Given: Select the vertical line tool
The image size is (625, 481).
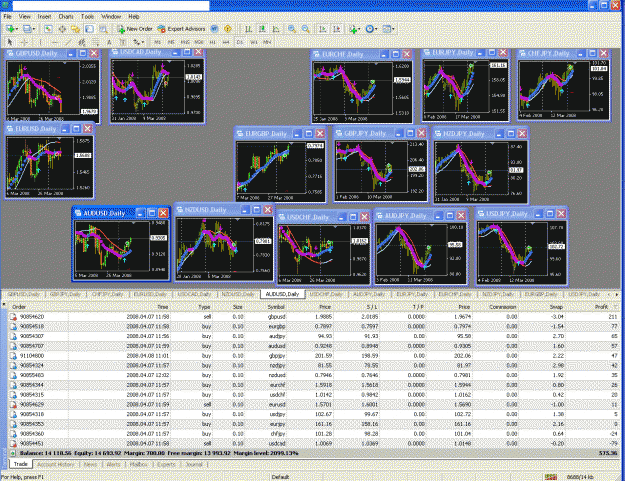Looking at the screenshot, I should 40,42.
